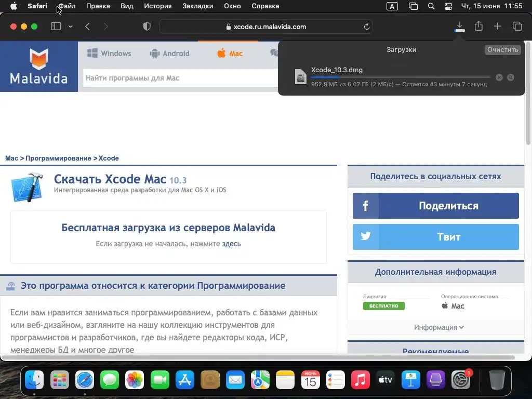Viewport: 532px width, 399px height.
Task: Open a new tab with plus icon
Action: click(x=497, y=26)
